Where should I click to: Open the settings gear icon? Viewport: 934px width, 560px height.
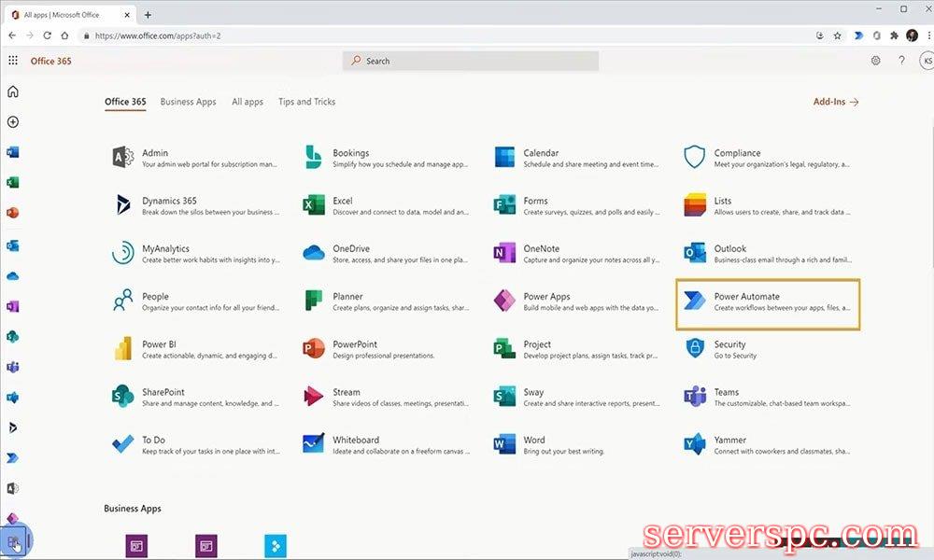[x=876, y=61]
